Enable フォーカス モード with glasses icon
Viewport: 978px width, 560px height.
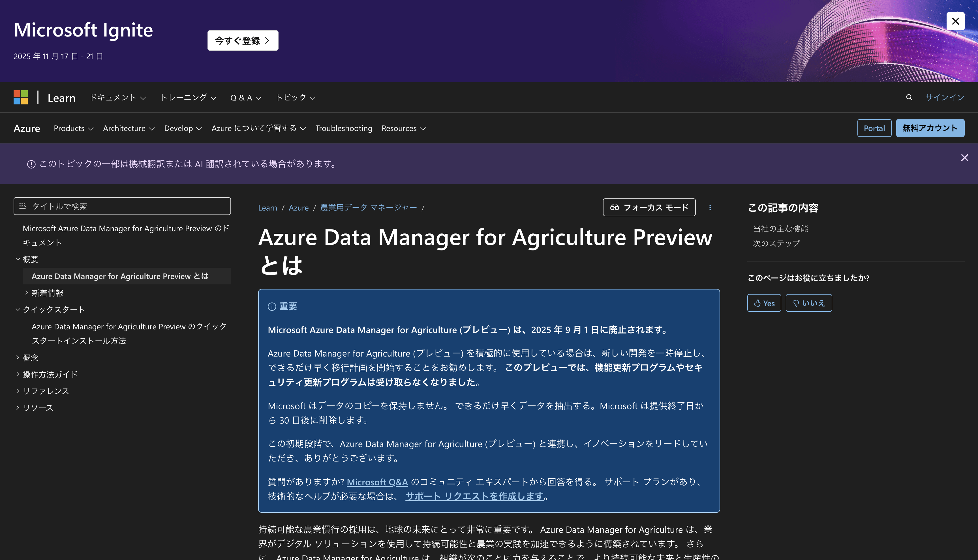pyautogui.click(x=649, y=208)
